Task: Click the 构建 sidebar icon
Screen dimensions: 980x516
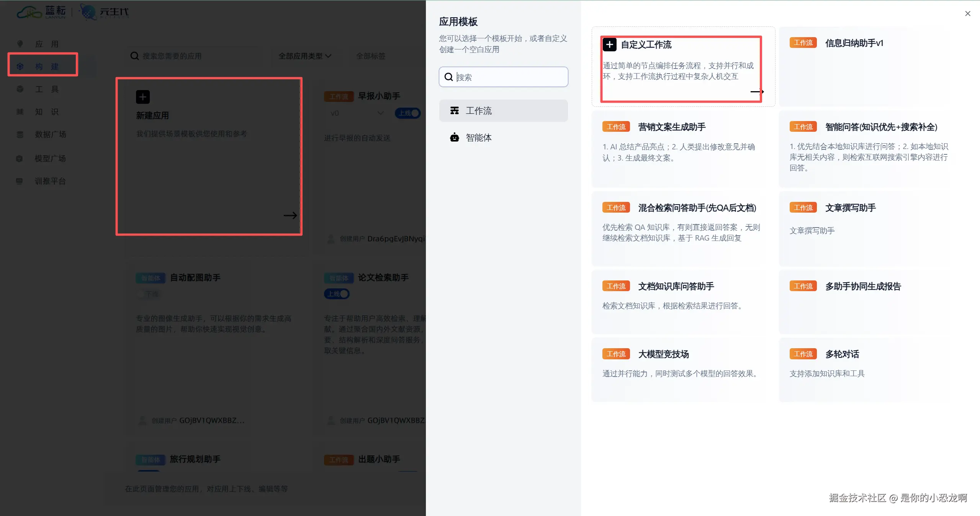Action: tap(20, 66)
